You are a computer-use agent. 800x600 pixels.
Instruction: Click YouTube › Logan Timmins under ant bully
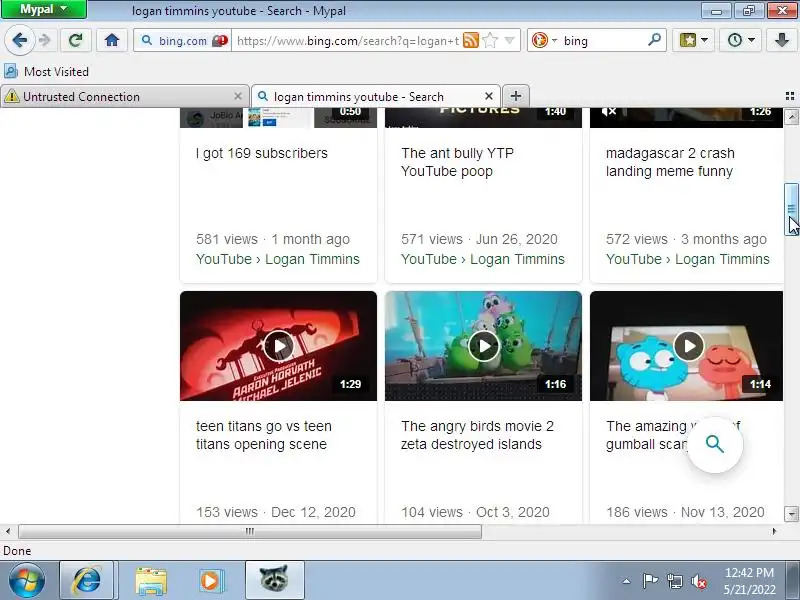tap(483, 259)
